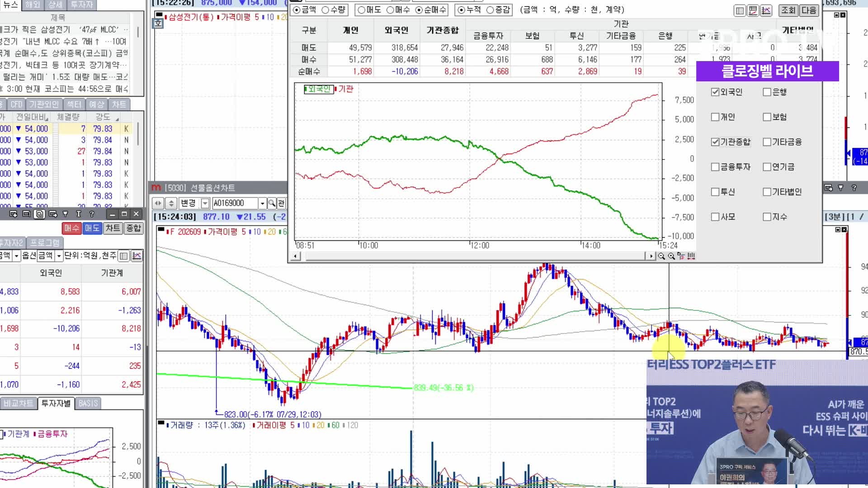The width and height of the screenshot is (868, 488).
Task: Click the table-with-chart view icon near 조회
Action: 753,10
